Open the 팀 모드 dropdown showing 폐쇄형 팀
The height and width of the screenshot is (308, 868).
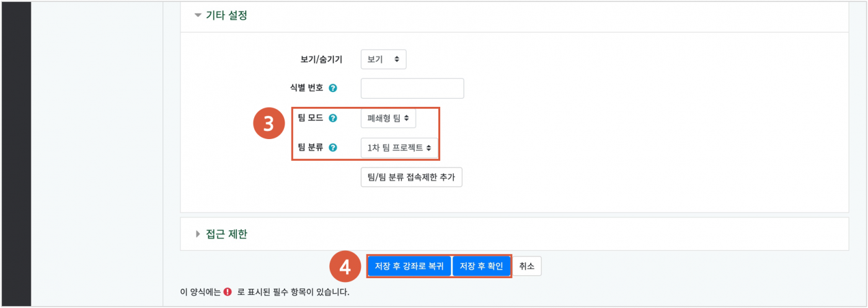click(x=388, y=119)
